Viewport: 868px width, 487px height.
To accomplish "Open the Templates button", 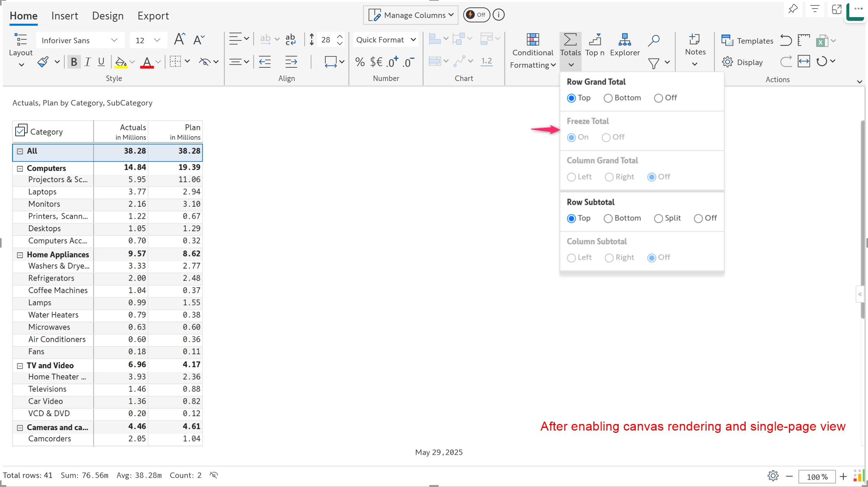I will (747, 40).
